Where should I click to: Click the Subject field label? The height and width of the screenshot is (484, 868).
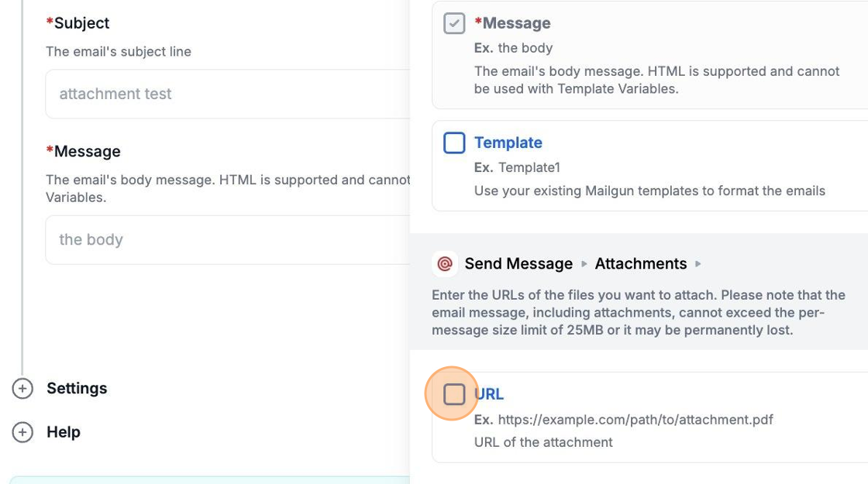click(x=81, y=23)
